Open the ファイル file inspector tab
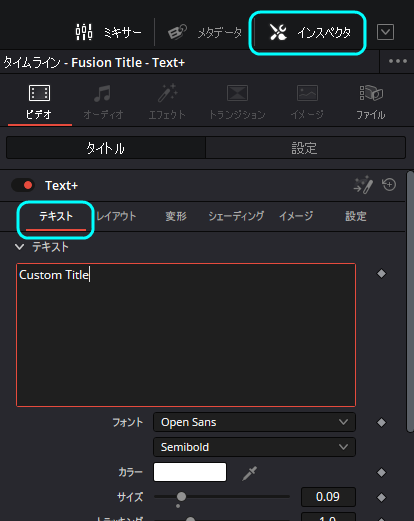The width and height of the screenshot is (414, 521). [371, 102]
